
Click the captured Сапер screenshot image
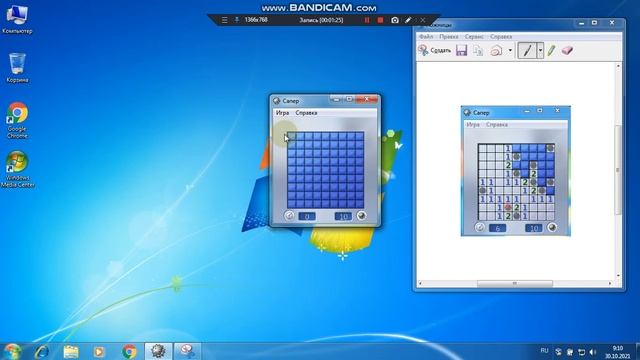(516, 171)
